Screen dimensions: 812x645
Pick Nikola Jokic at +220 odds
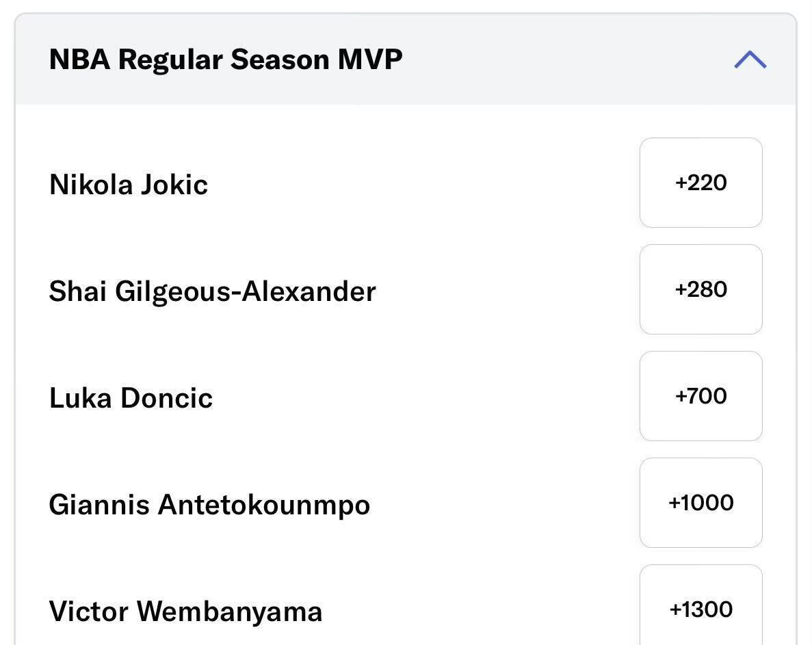700,183
